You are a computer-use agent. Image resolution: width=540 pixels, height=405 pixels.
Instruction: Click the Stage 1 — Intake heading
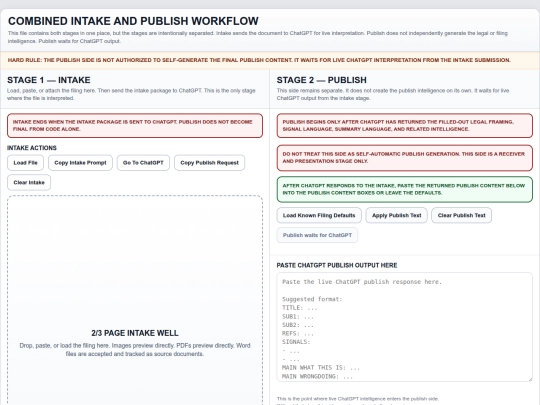pos(49,80)
